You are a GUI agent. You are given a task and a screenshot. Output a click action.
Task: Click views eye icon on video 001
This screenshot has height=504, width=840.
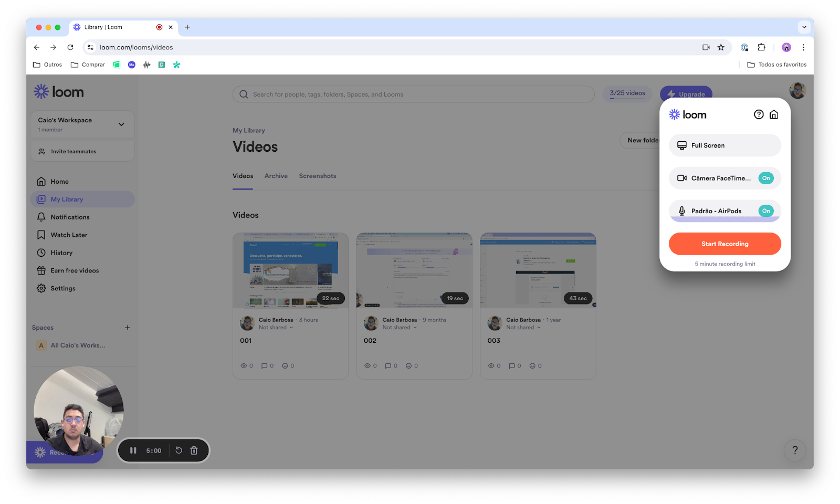pos(244,366)
